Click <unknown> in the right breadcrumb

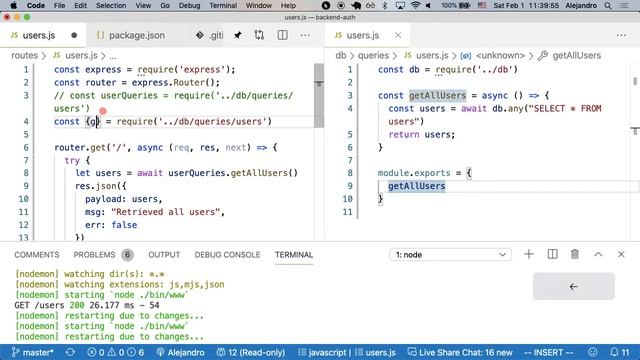point(500,56)
